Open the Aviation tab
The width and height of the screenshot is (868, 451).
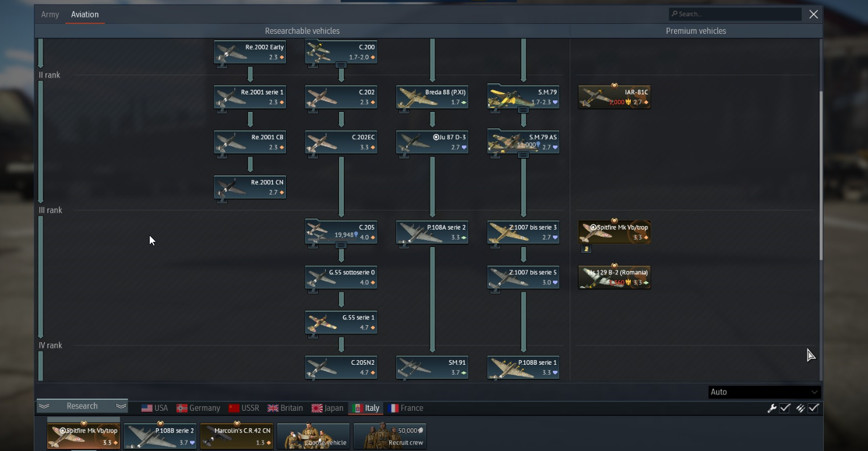click(85, 15)
